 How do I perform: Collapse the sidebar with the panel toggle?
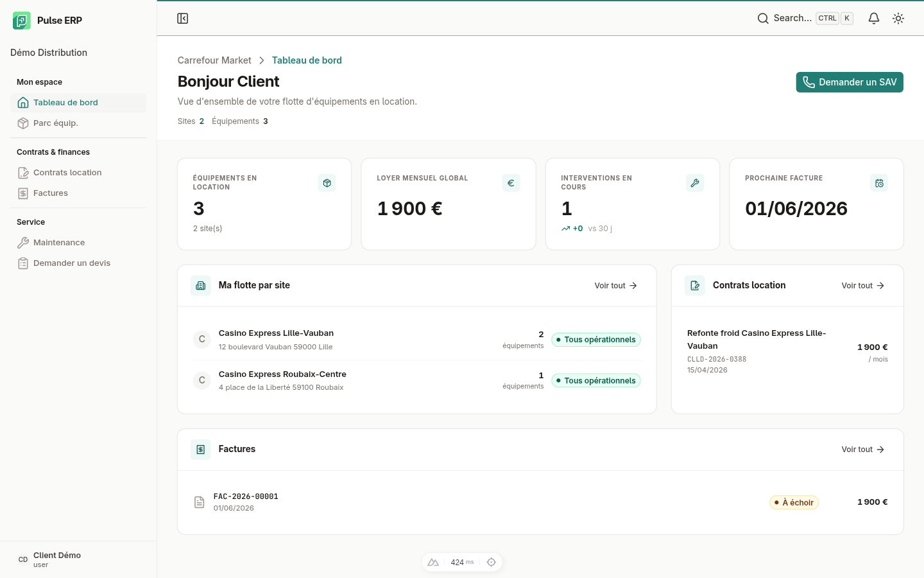coord(183,19)
